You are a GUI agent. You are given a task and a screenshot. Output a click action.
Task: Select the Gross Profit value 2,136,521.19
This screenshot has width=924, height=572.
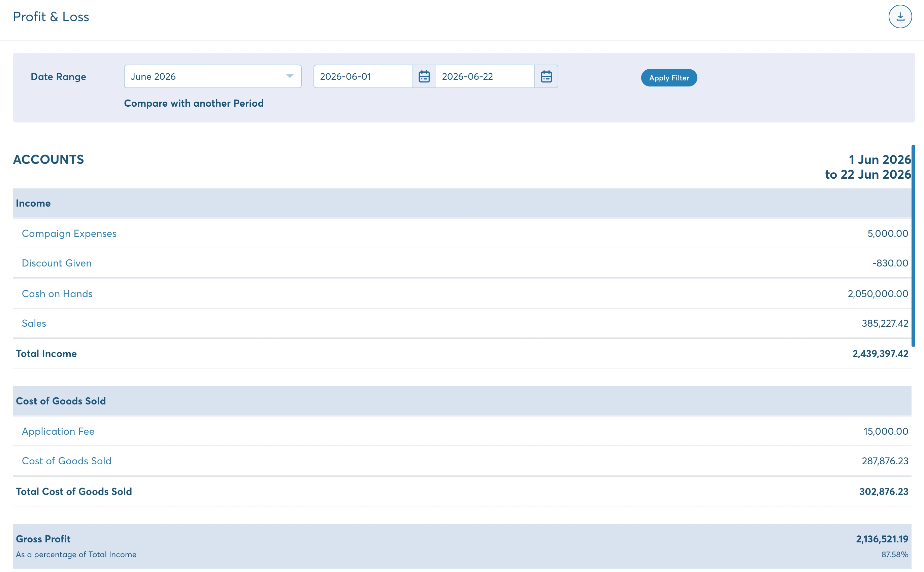point(882,539)
